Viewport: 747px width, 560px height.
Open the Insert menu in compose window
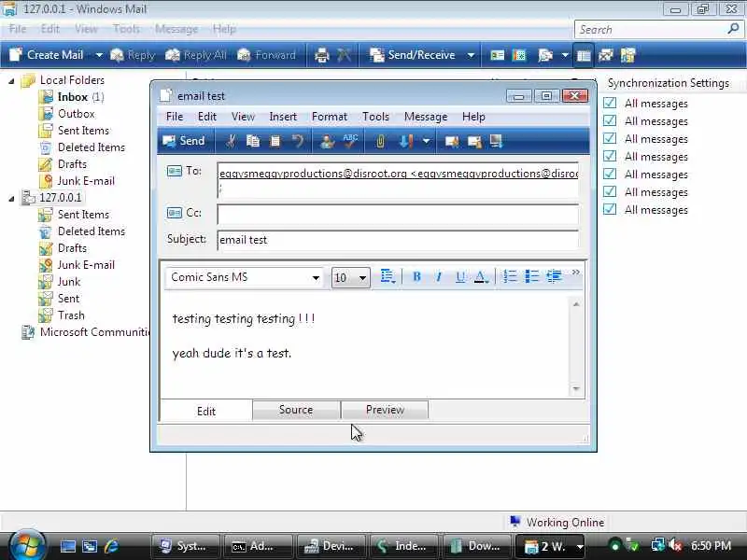point(283,117)
